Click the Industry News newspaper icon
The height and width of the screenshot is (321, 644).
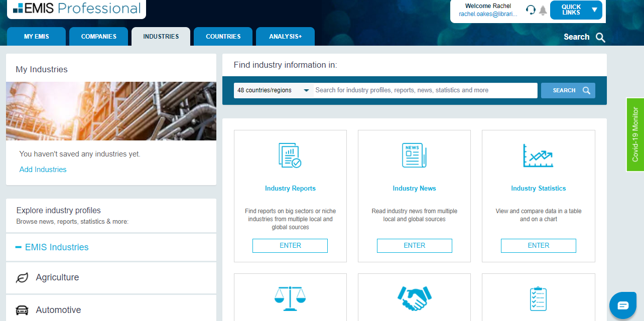pos(414,155)
